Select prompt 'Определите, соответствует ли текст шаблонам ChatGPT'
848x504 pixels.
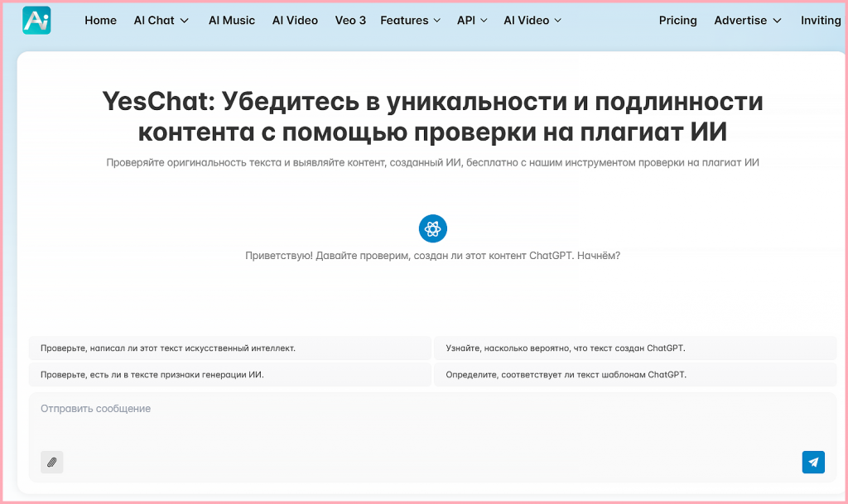[635, 374]
